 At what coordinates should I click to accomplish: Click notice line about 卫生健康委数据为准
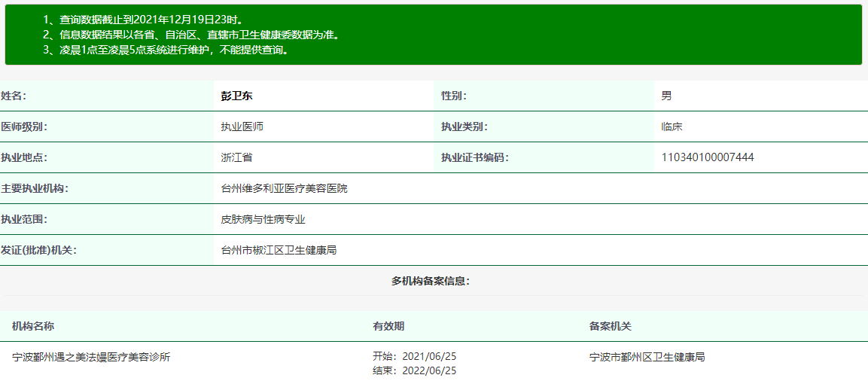[191, 35]
